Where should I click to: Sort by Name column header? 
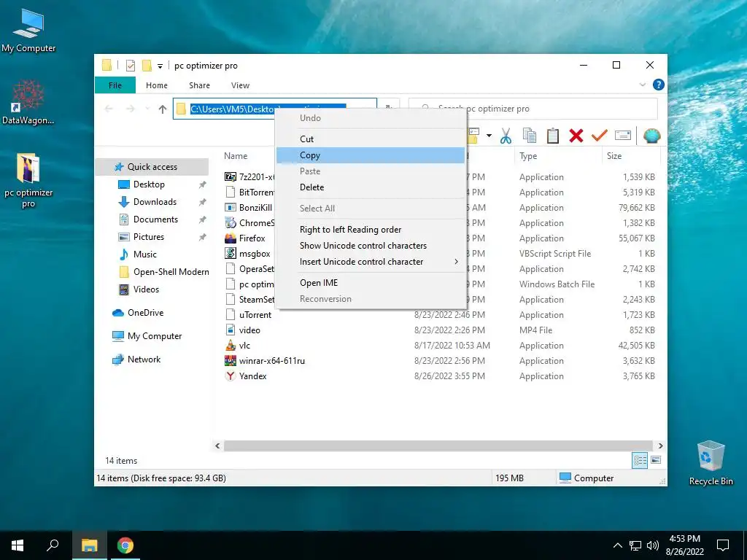(236, 156)
